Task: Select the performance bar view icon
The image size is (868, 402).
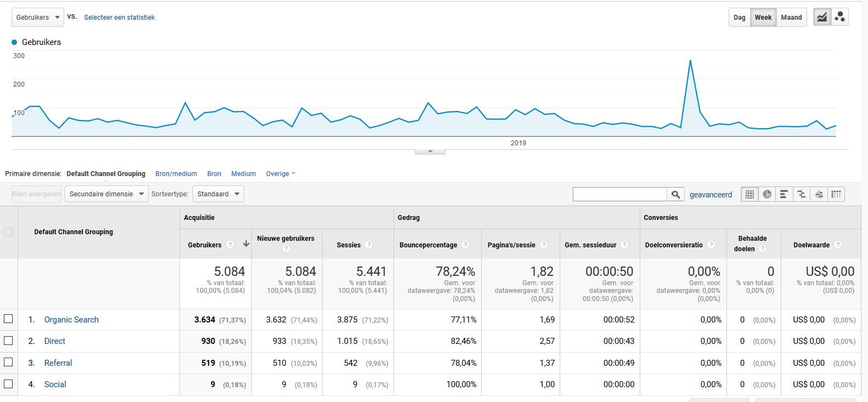Action: click(784, 194)
